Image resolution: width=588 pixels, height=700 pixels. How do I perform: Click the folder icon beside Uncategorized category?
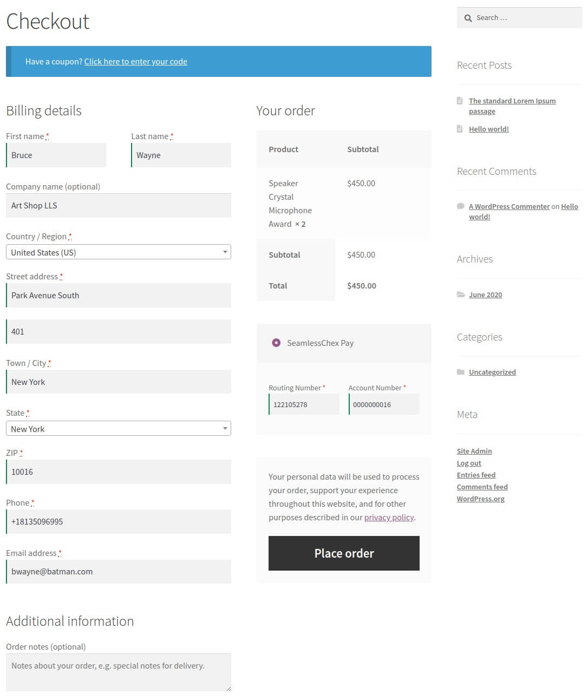[x=462, y=372]
